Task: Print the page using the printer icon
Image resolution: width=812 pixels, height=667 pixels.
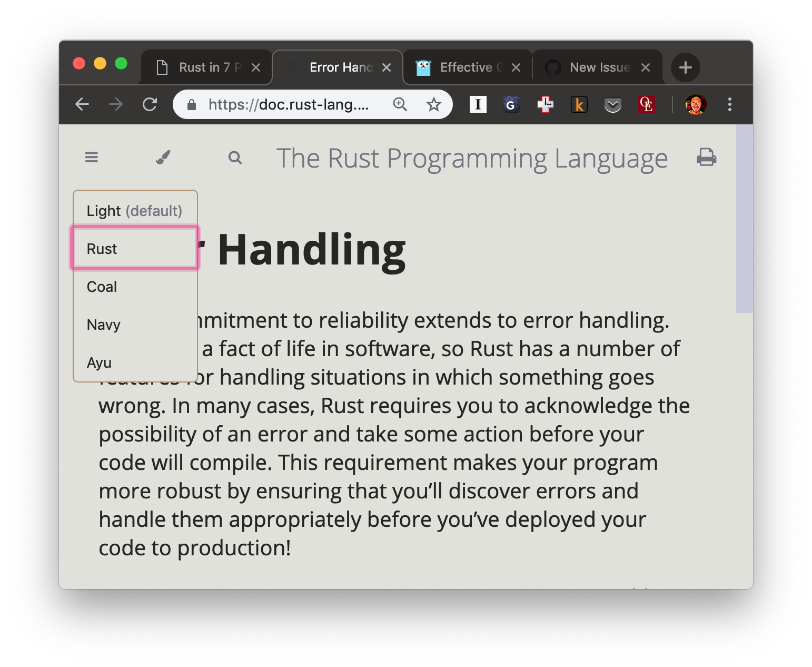Action: (x=706, y=157)
